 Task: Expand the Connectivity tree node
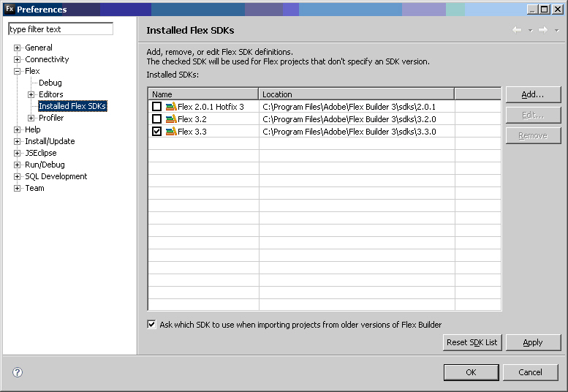click(x=17, y=59)
